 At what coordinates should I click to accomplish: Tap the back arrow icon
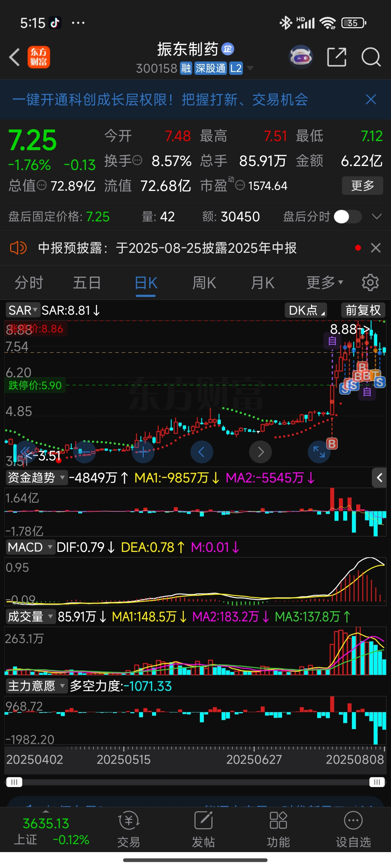(14, 57)
